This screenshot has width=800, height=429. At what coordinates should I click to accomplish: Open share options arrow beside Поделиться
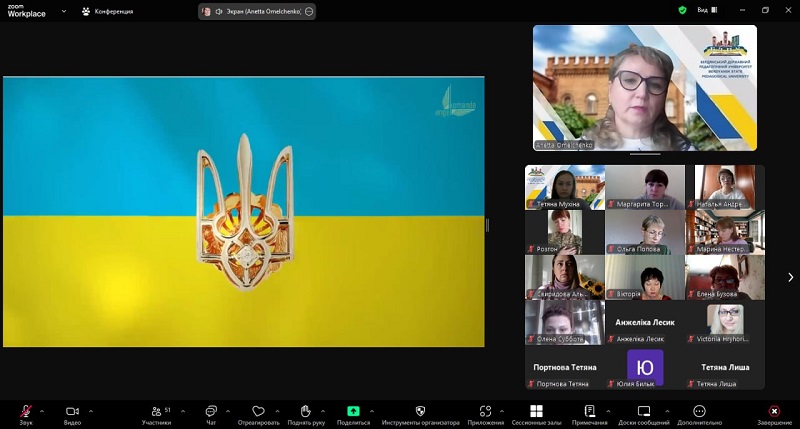click(x=371, y=411)
